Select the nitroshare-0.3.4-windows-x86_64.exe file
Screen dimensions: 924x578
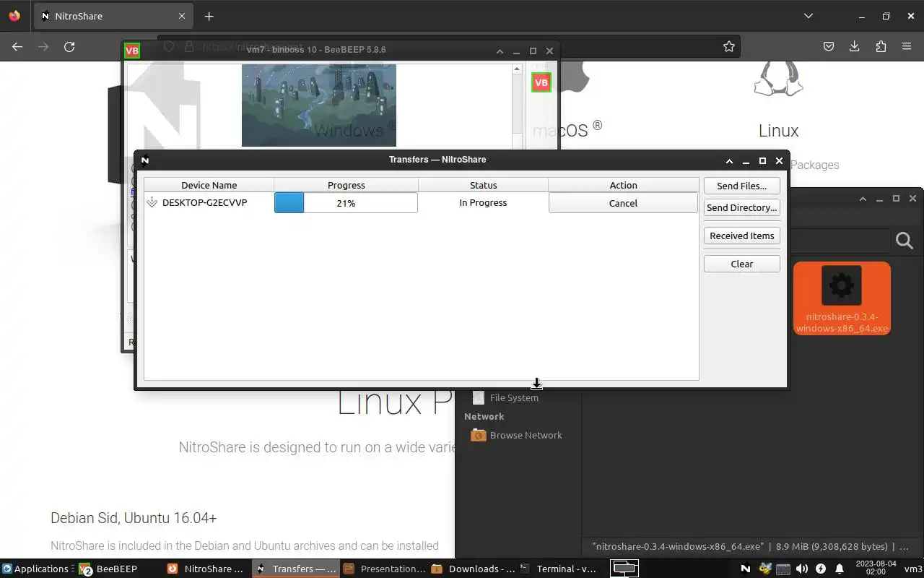pyautogui.click(x=842, y=298)
